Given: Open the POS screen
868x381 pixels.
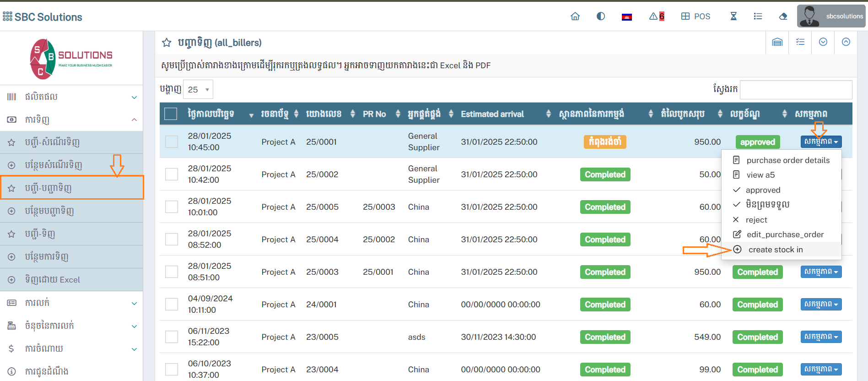Looking at the screenshot, I should 695,16.
